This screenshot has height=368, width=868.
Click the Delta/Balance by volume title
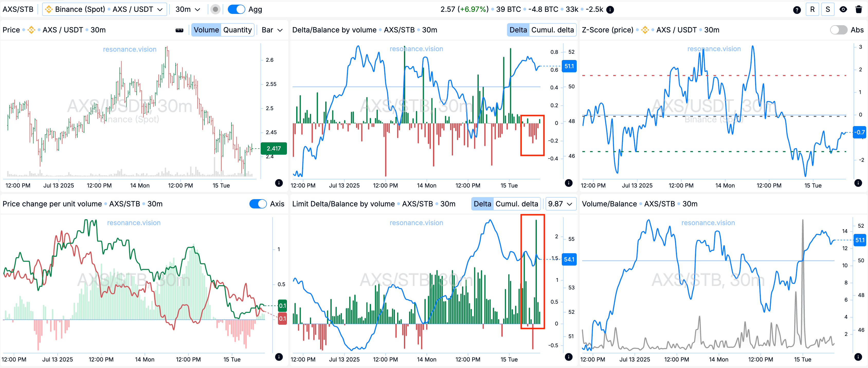334,30
